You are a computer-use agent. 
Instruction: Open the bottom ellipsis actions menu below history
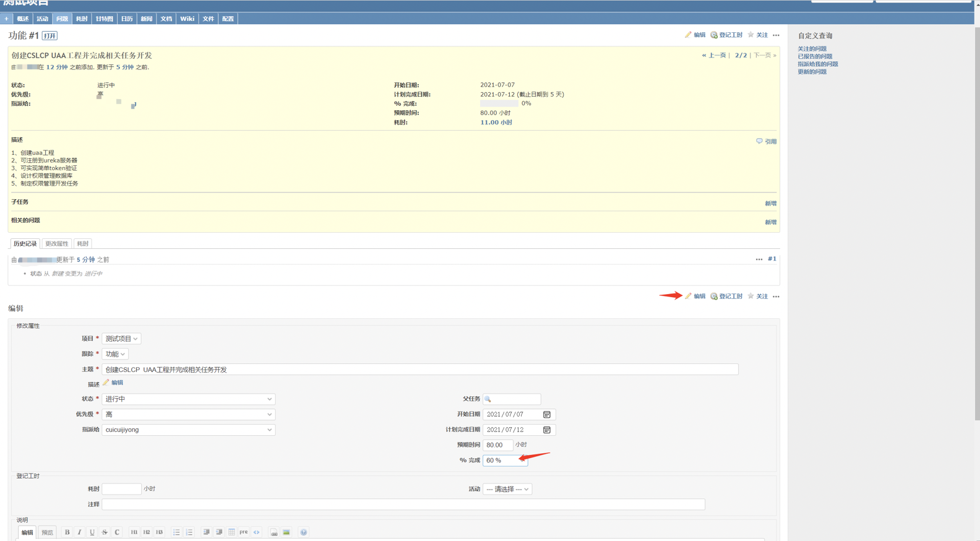(776, 296)
